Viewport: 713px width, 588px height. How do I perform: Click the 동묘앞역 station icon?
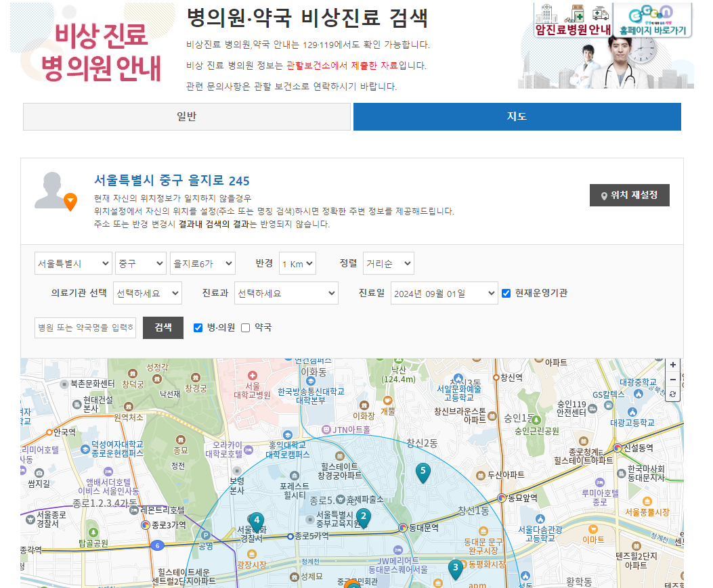(502, 498)
